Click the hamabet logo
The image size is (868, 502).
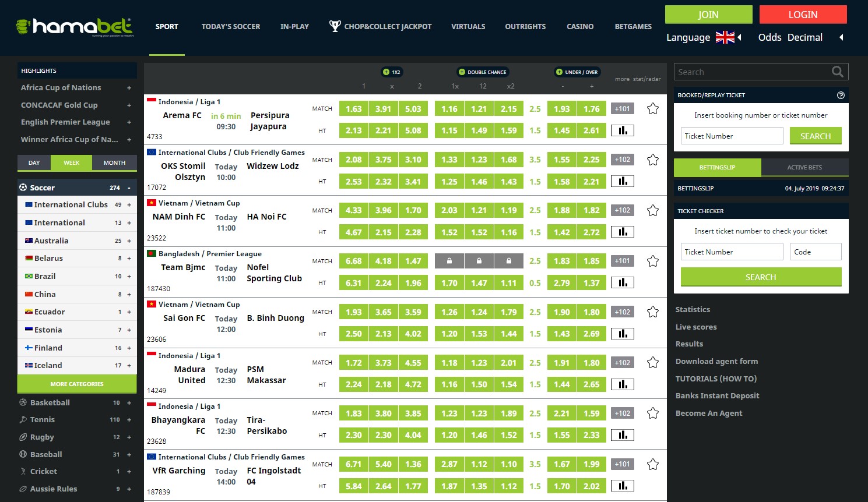[x=75, y=27]
